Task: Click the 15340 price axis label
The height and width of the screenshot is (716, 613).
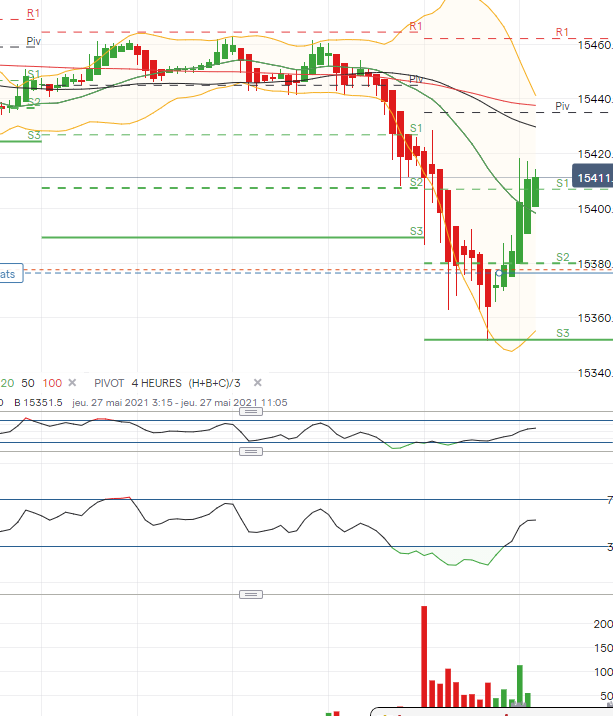Action: pyautogui.click(x=595, y=373)
